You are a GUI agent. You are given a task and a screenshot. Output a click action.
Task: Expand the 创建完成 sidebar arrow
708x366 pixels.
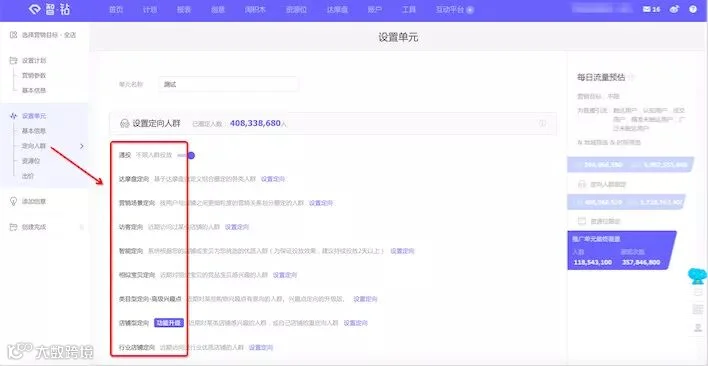click(x=82, y=227)
